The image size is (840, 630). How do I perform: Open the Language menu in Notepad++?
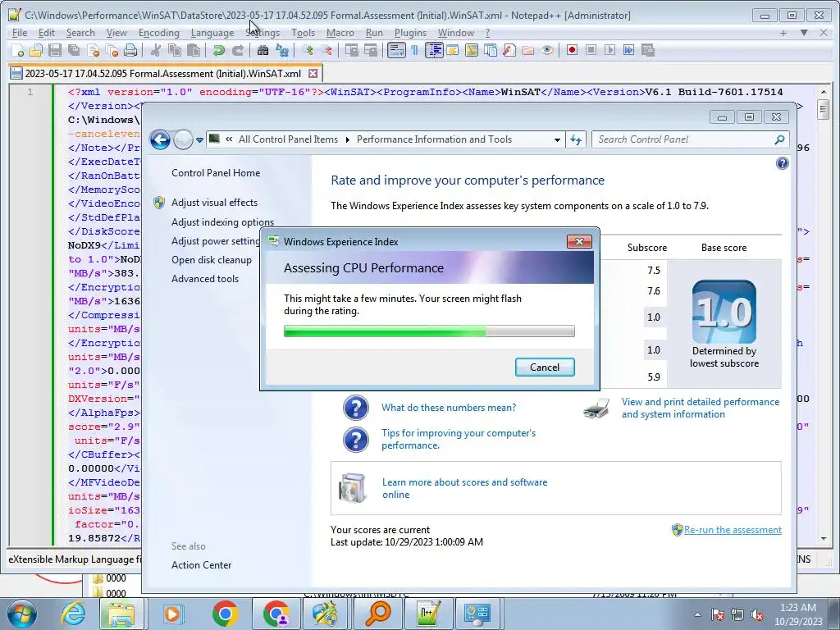(x=212, y=33)
